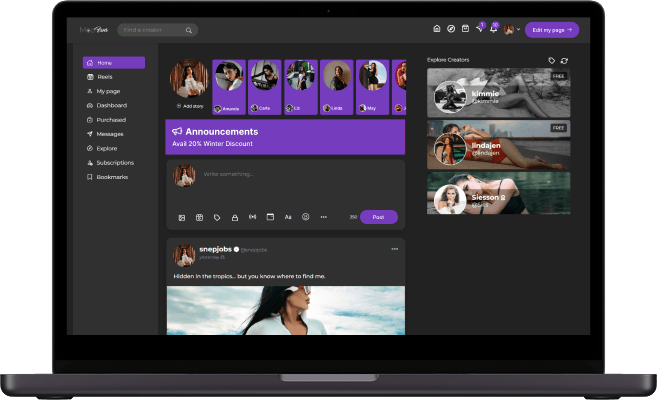Image resolution: width=657 pixels, height=401 pixels.
Task: Click the home icon in top navigation
Action: click(x=437, y=29)
